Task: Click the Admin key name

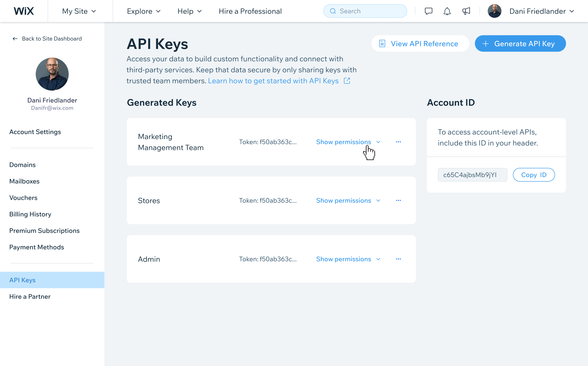Action: point(149,259)
